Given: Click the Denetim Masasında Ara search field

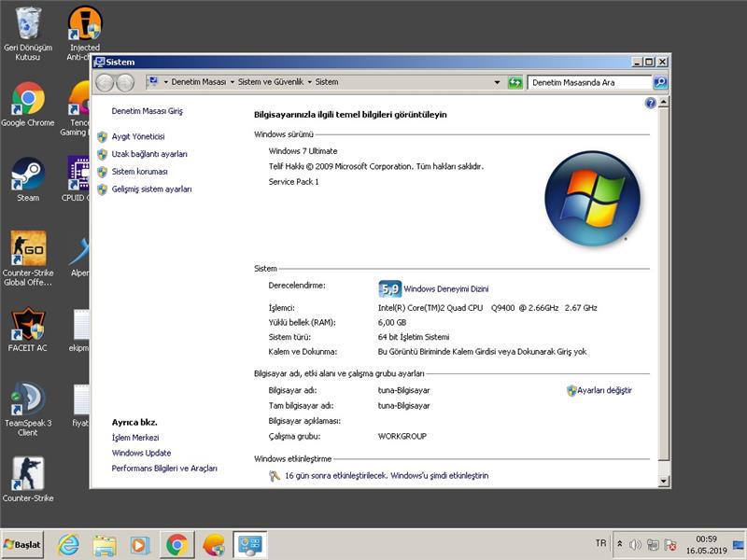Looking at the screenshot, I should tap(589, 82).
